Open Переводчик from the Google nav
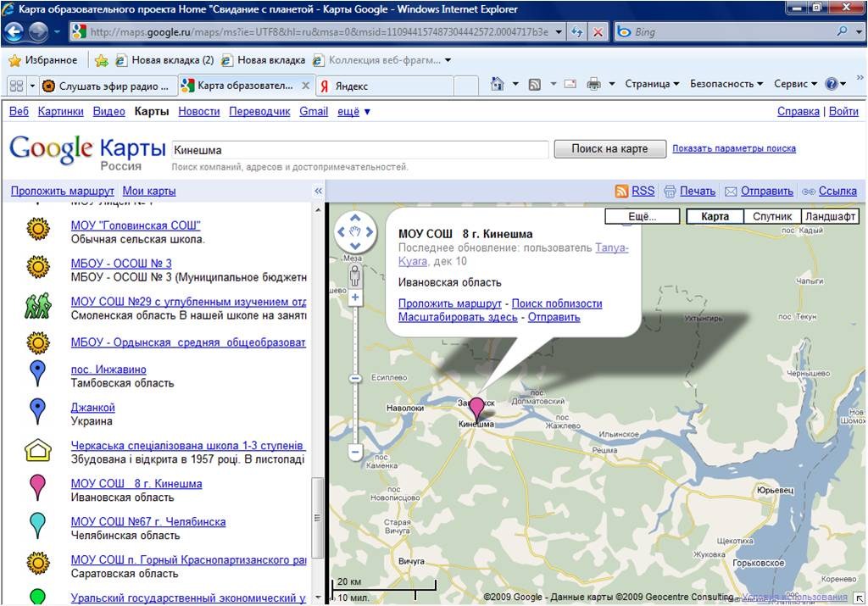 (259, 111)
